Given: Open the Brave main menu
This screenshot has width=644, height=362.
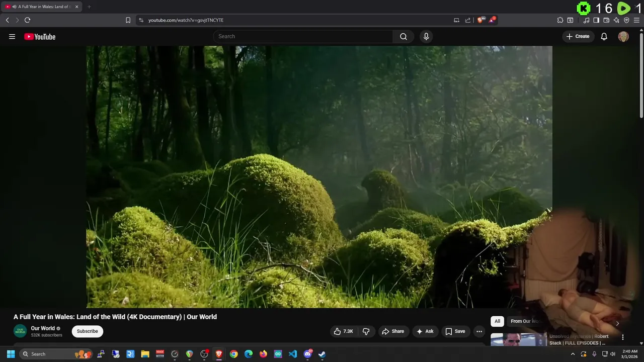Looking at the screenshot, I should point(636,20).
